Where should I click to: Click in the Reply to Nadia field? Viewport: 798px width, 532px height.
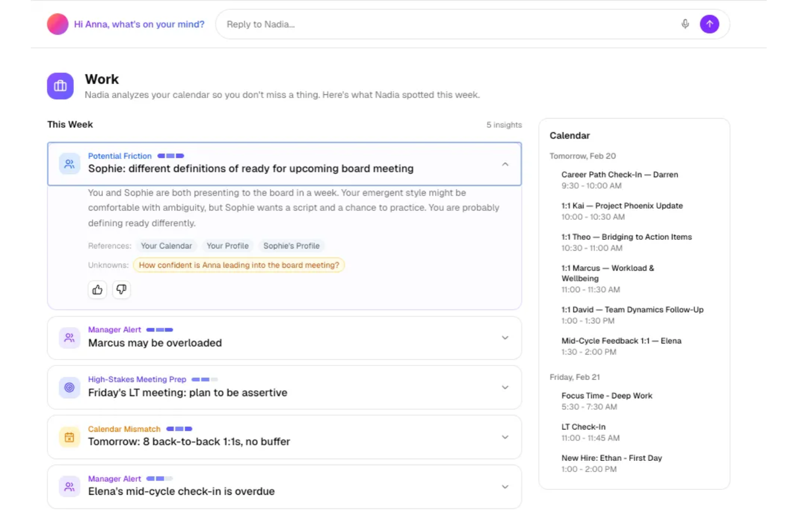tap(448, 24)
